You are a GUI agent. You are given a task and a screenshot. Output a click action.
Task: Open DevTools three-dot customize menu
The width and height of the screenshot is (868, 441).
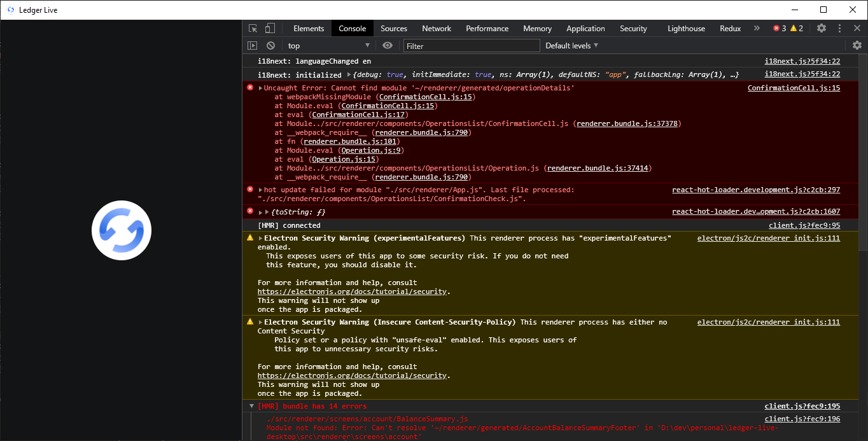click(840, 28)
